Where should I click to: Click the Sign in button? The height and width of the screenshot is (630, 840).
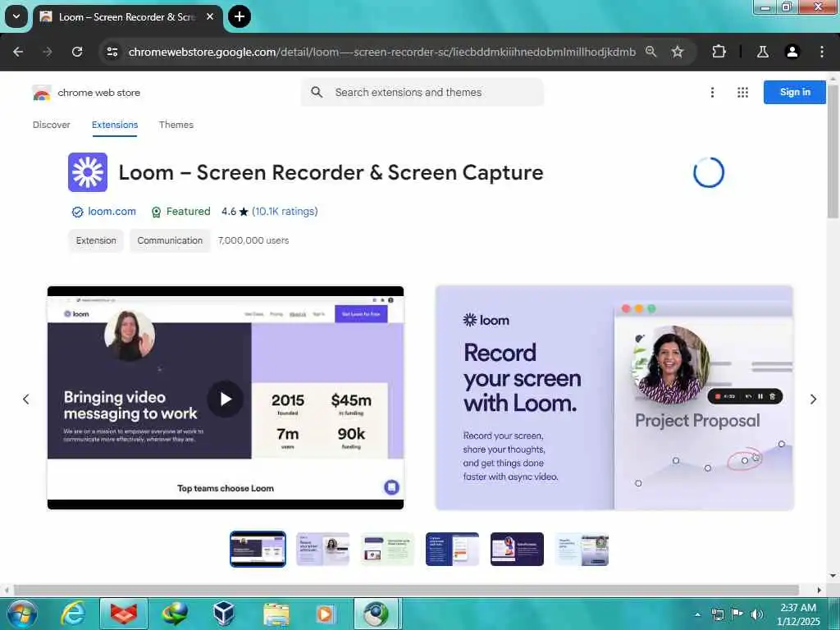click(794, 92)
